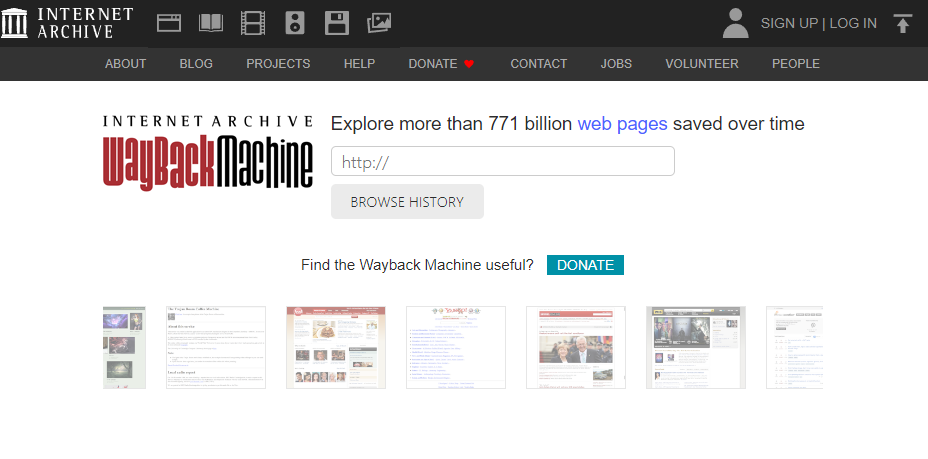Open the PEOPLE menu item
Image resolution: width=928 pixels, height=459 pixels.
(795, 64)
